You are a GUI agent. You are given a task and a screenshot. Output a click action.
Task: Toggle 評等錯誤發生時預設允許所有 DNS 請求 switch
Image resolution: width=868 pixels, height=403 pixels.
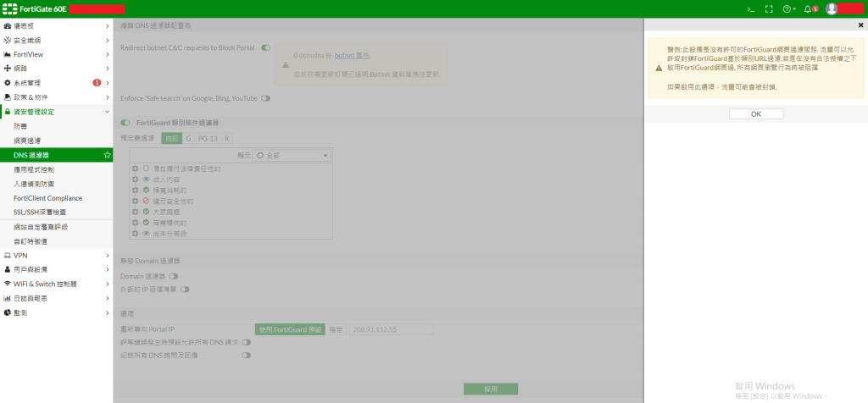coord(247,342)
